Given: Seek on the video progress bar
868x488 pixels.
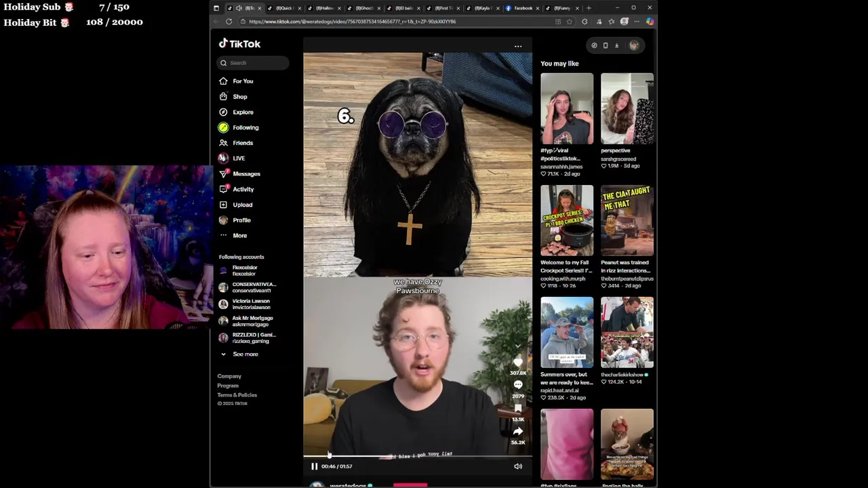Looking at the screenshot, I should [x=418, y=456].
